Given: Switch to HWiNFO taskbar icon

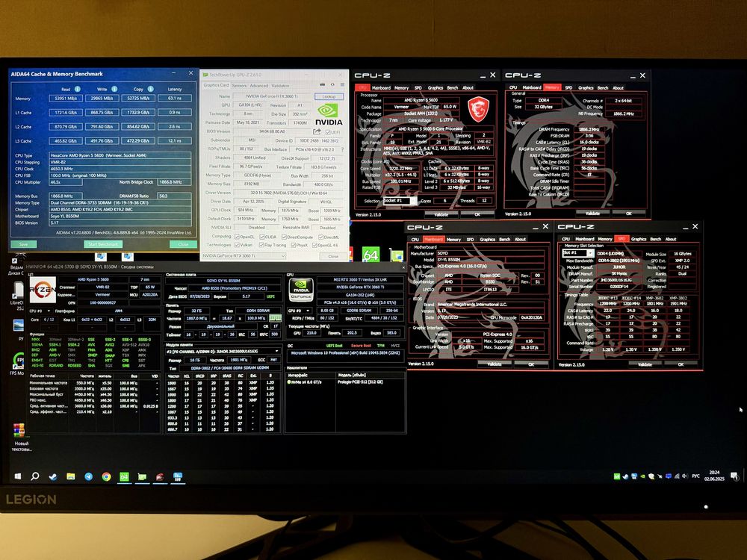Looking at the screenshot, I should (179, 476).
